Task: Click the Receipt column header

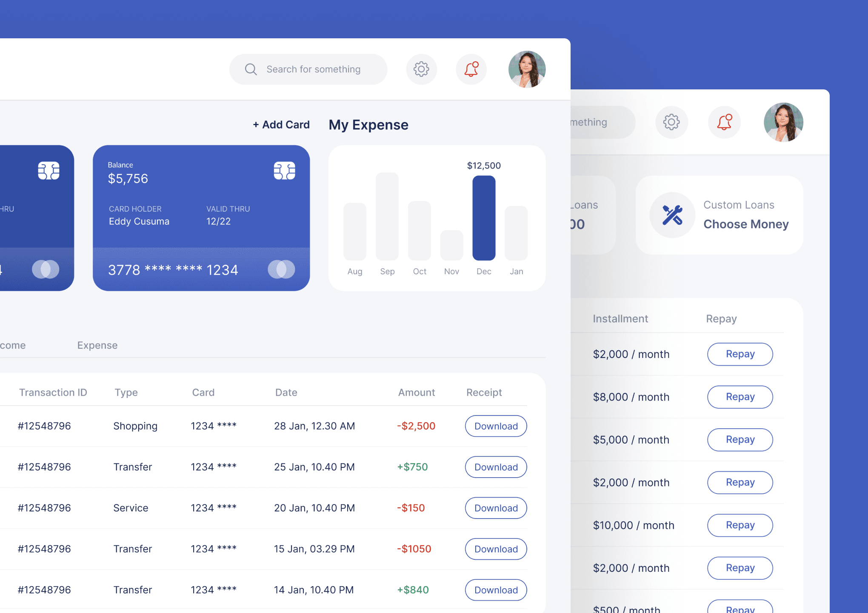Action: (x=484, y=392)
